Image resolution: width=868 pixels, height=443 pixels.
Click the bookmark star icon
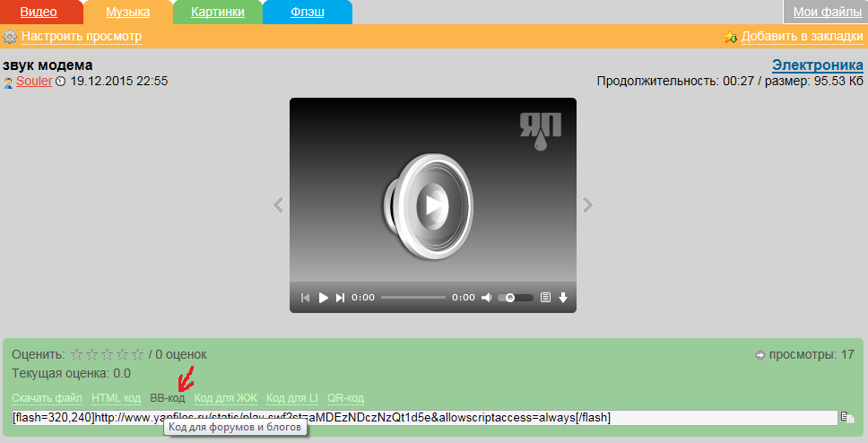731,37
